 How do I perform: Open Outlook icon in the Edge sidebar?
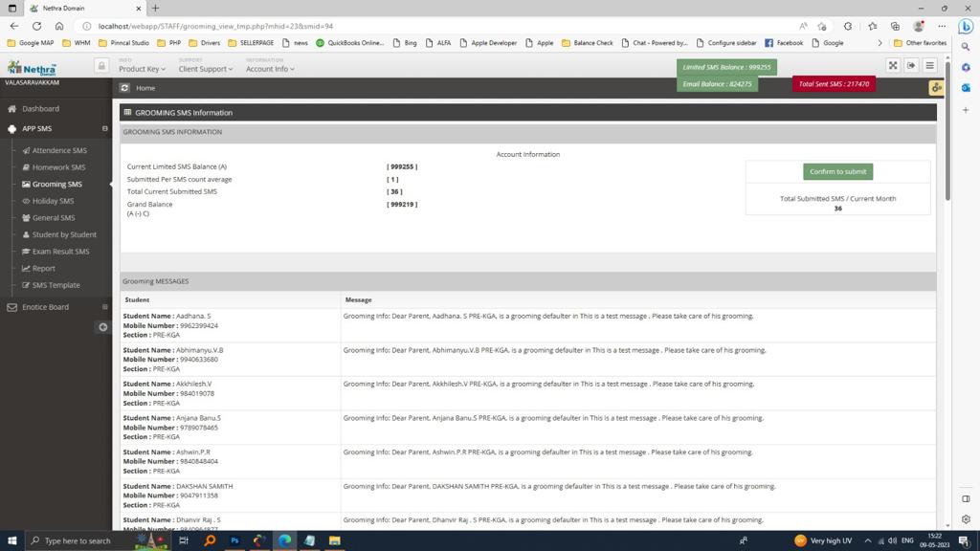[x=966, y=88]
